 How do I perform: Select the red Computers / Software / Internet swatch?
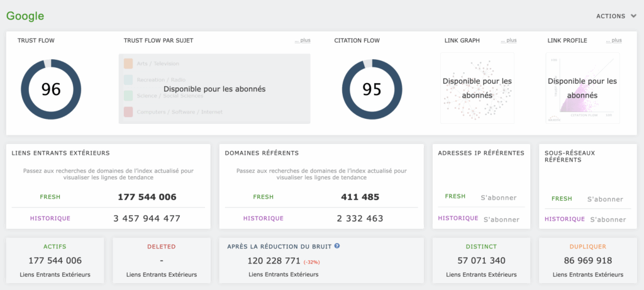[128, 112]
